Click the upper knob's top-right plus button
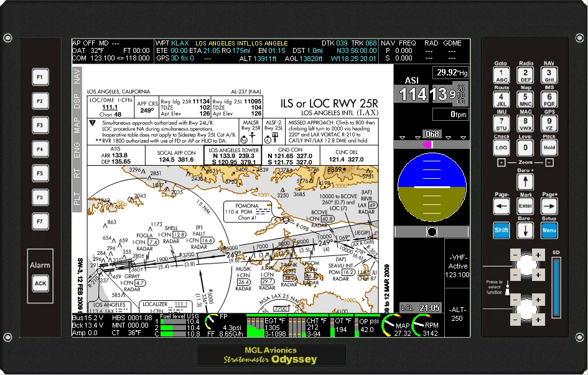Viewport: 588px width, 375px height. 538,255
